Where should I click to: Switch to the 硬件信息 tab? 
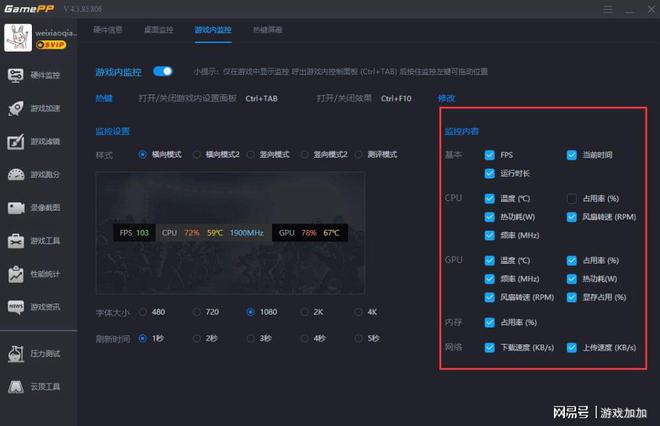(x=108, y=30)
